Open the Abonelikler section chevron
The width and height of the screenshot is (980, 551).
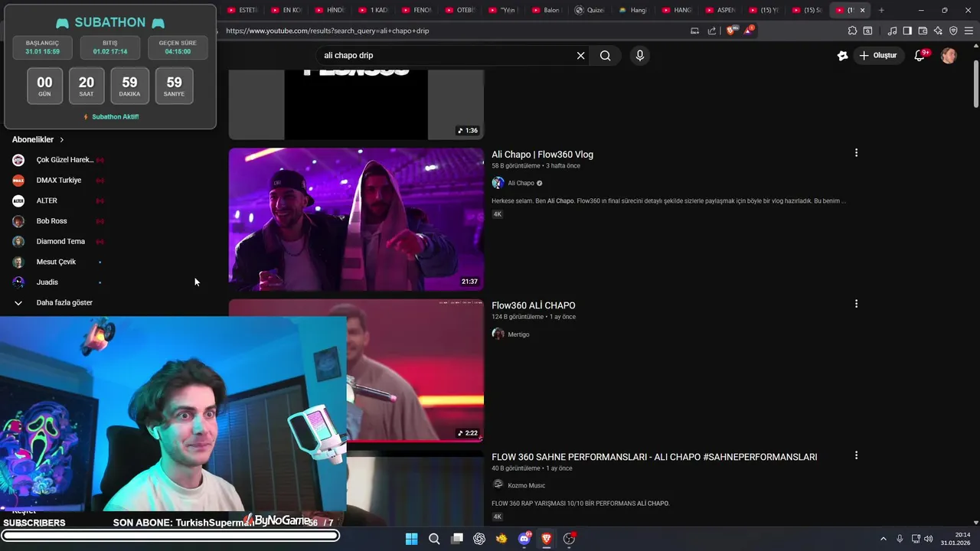point(62,139)
